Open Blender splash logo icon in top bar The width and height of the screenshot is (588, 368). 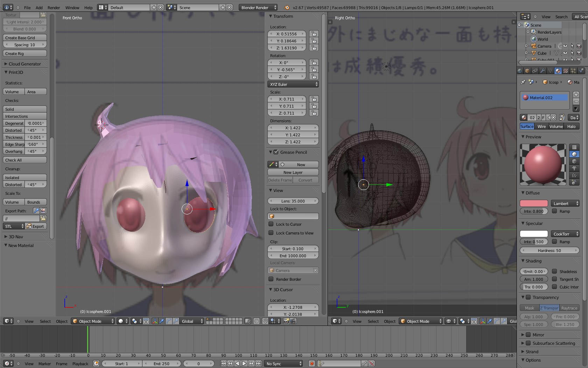pyautogui.click(x=287, y=7)
